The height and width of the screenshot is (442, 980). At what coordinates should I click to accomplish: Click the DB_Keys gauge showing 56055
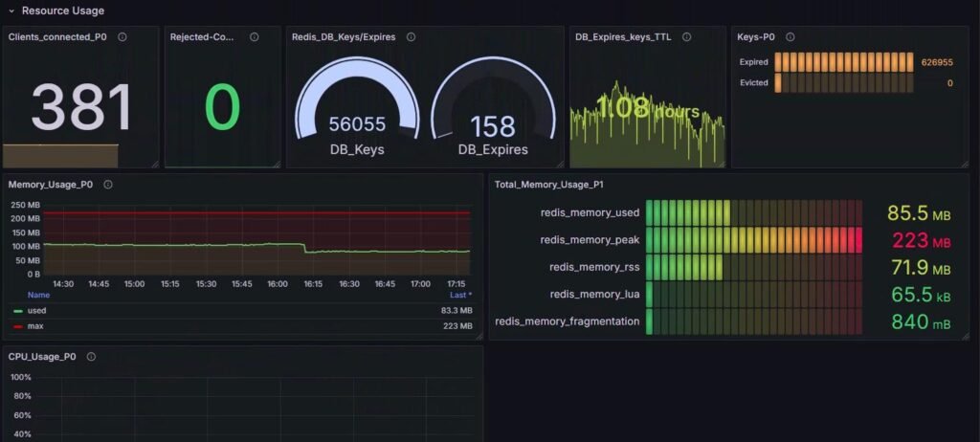click(x=356, y=115)
